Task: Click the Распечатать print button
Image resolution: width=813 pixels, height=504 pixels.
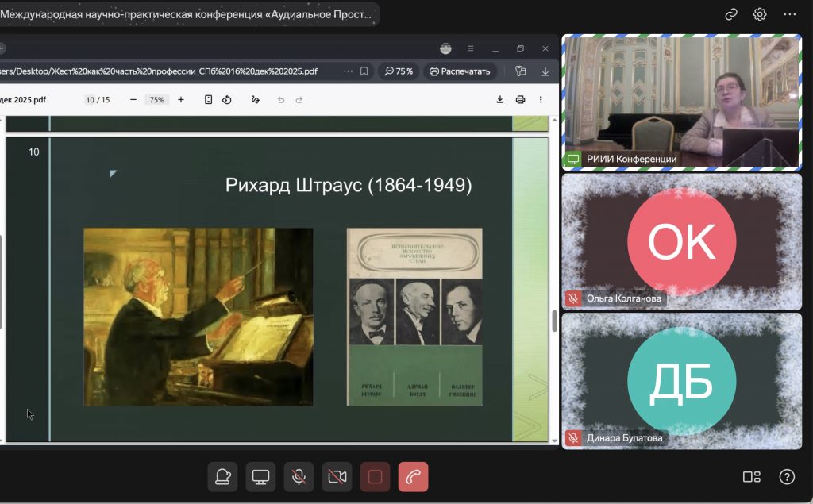Action: coord(460,71)
